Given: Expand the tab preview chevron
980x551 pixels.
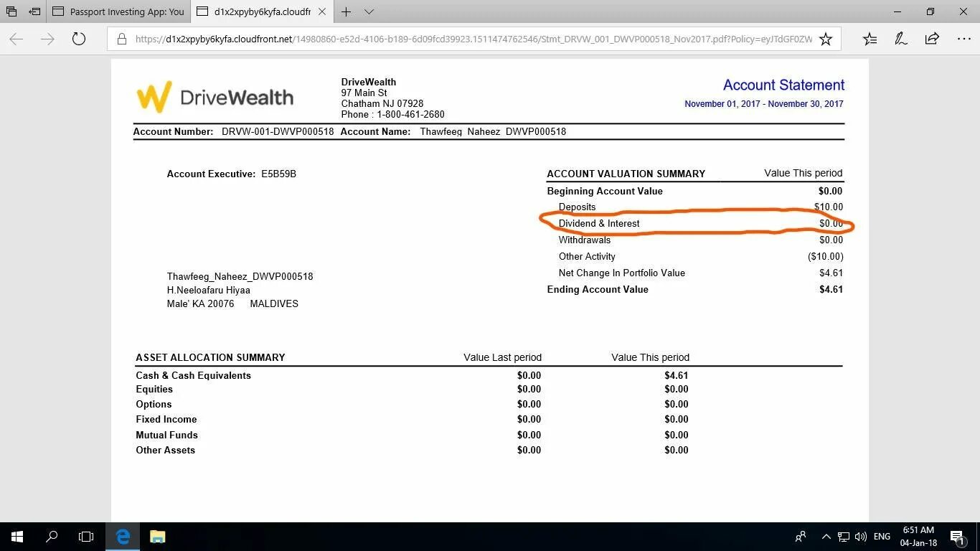Looking at the screenshot, I should coord(369,11).
